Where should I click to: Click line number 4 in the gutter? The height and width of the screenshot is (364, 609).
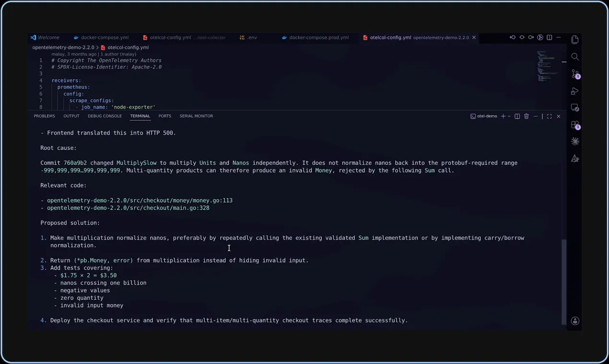(x=41, y=80)
